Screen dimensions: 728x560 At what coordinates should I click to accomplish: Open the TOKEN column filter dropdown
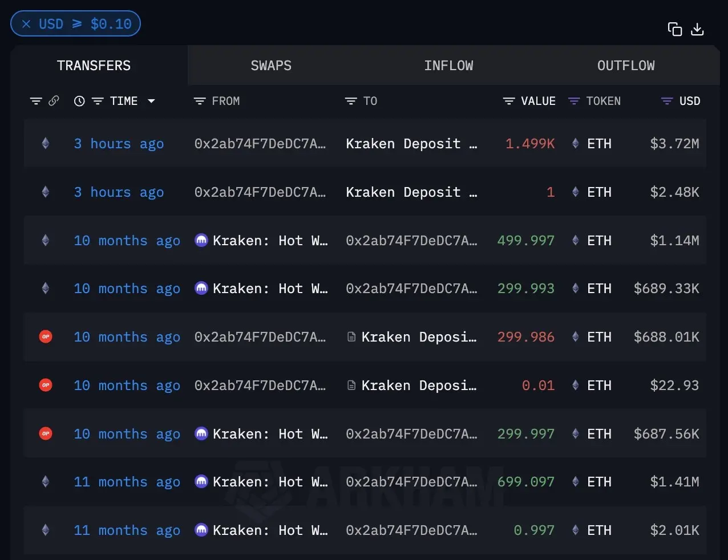573,100
